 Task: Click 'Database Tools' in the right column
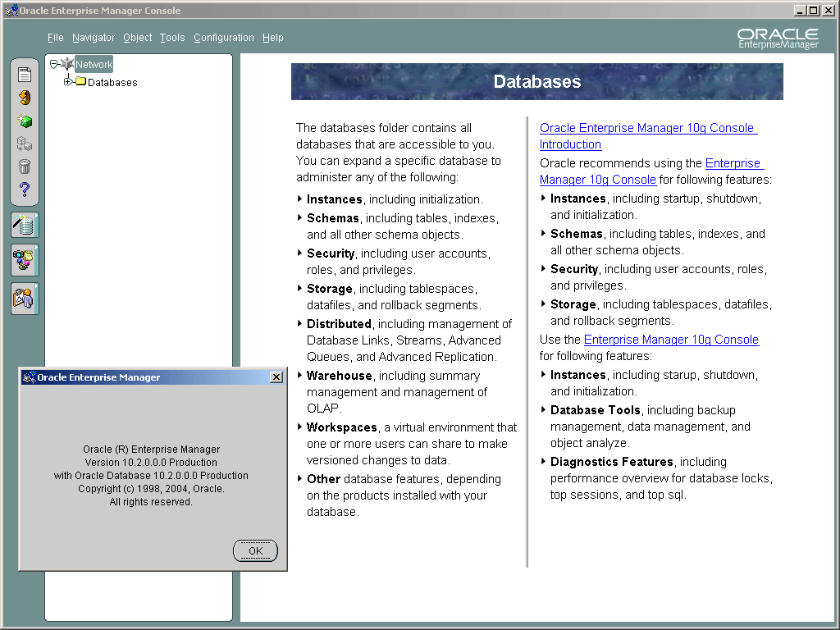click(x=596, y=410)
